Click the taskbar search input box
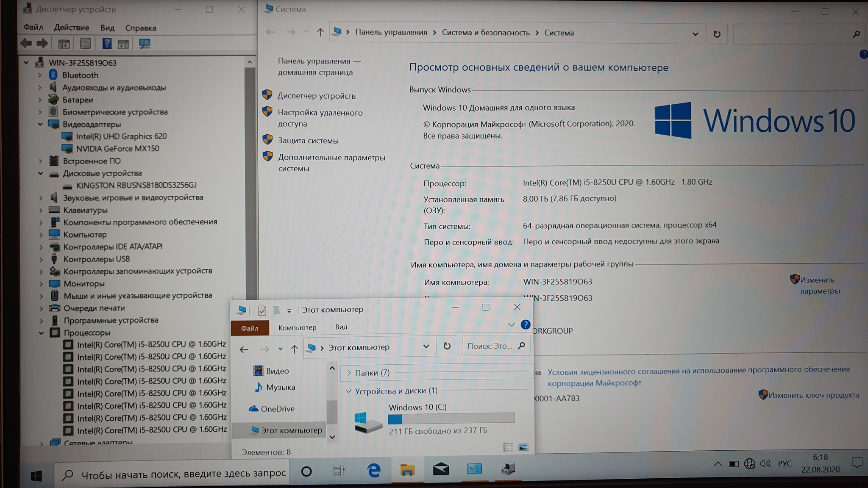The image size is (868, 488). pyautogui.click(x=182, y=474)
